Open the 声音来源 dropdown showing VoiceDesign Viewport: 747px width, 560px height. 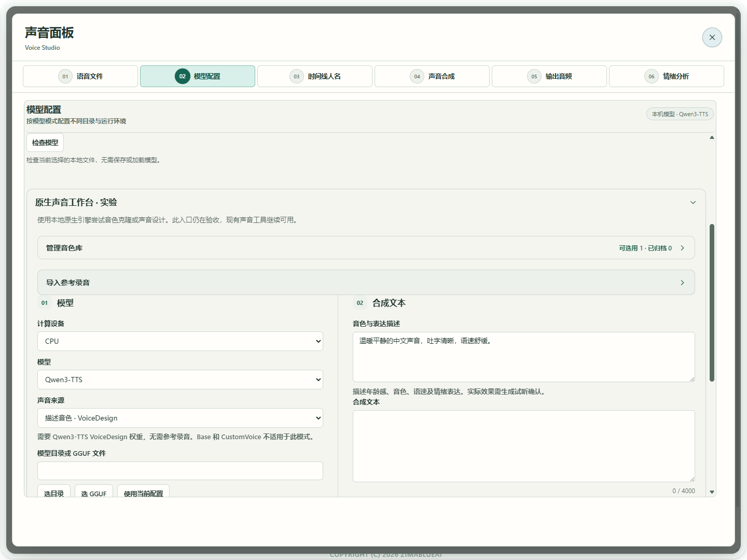pyautogui.click(x=180, y=418)
